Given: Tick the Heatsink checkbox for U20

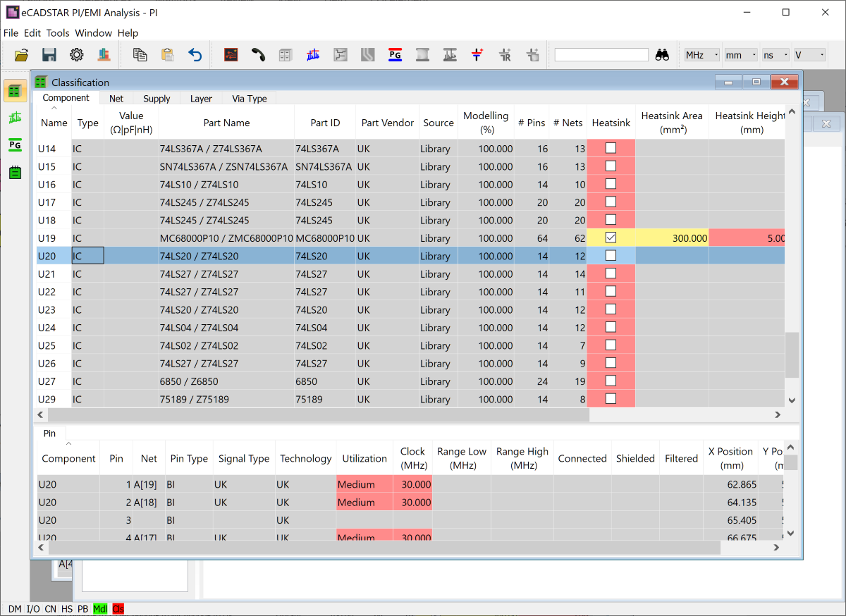Looking at the screenshot, I should [611, 256].
